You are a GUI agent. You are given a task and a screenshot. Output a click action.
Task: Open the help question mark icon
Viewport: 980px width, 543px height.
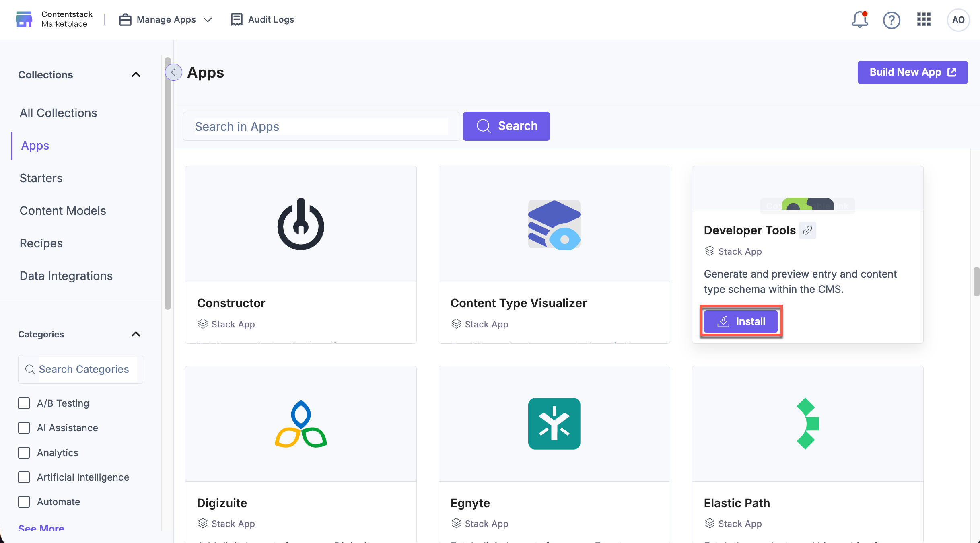(x=891, y=20)
